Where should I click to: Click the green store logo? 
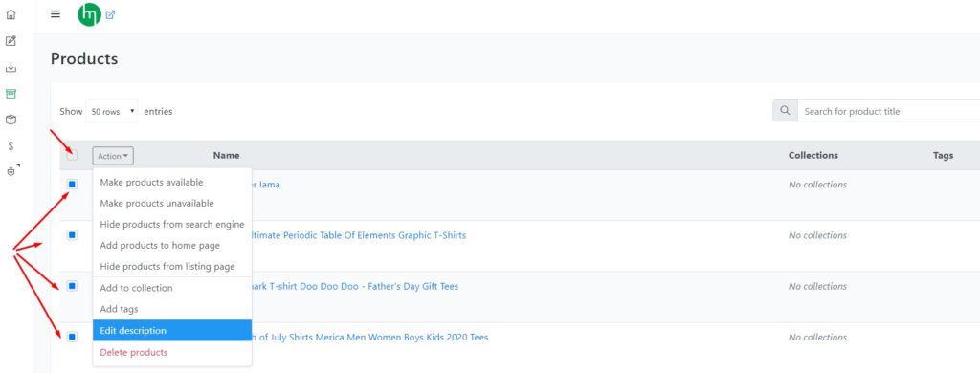[89, 14]
